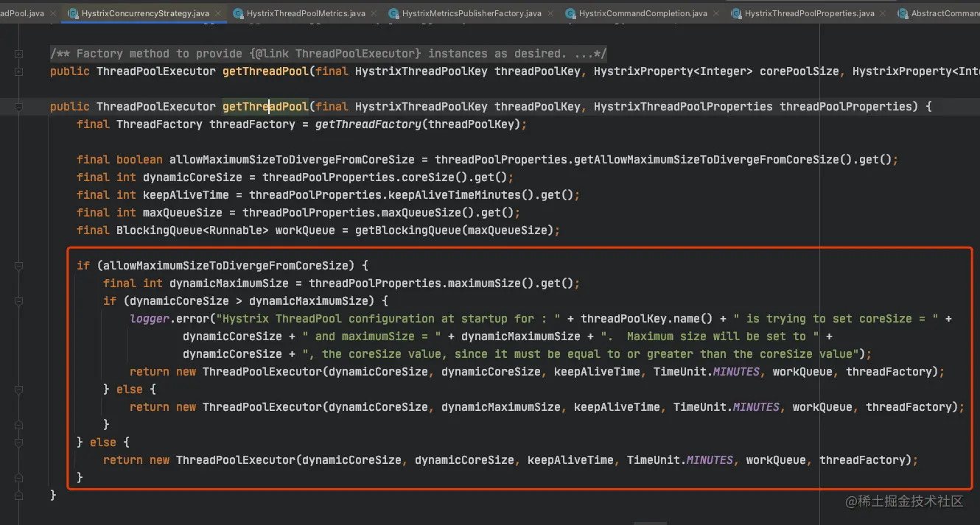Click dynamicMaximumSize in the final int declaration
This screenshot has width=980, height=525.
pos(229,283)
